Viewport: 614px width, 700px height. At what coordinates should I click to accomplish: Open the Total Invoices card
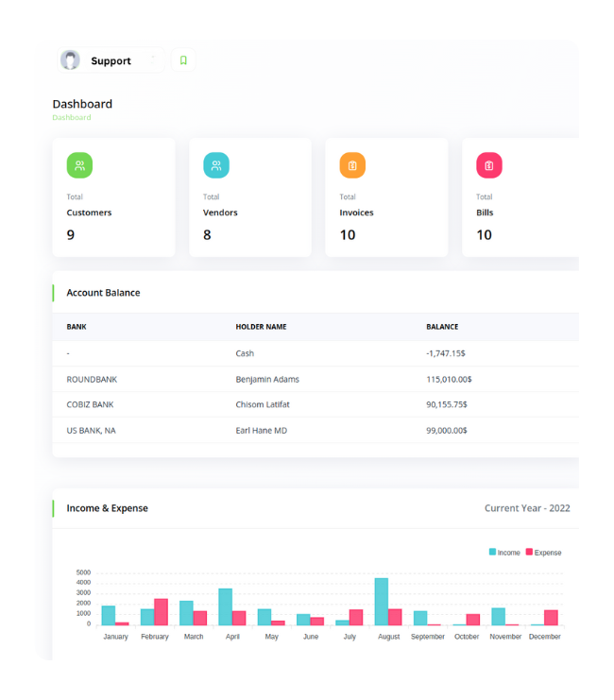[x=386, y=197]
